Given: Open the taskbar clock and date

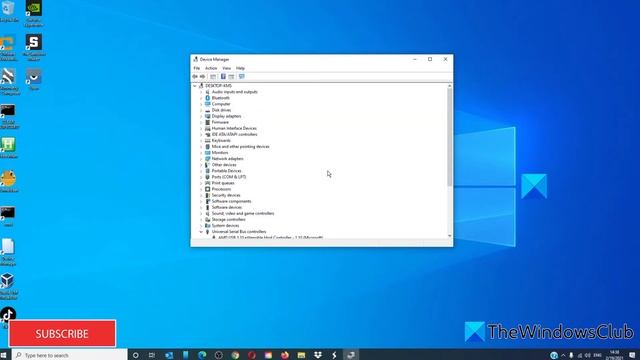Looking at the screenshot, I should [614, 355].
